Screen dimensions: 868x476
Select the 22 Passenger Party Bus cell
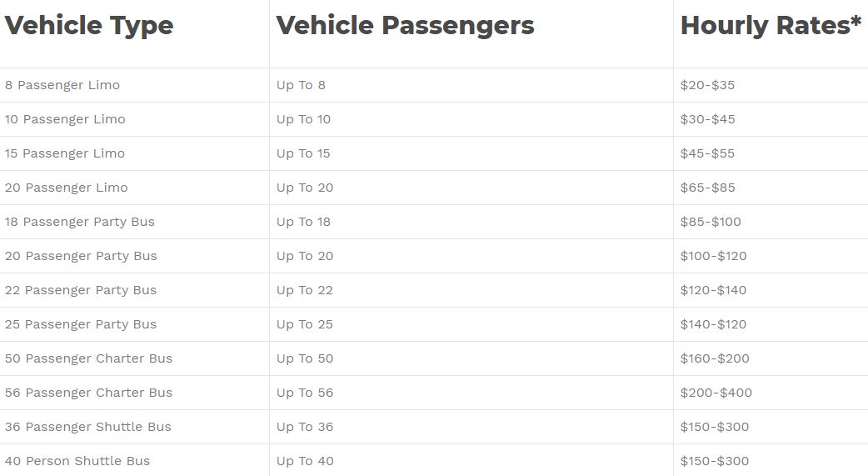[x=81, y=290]
